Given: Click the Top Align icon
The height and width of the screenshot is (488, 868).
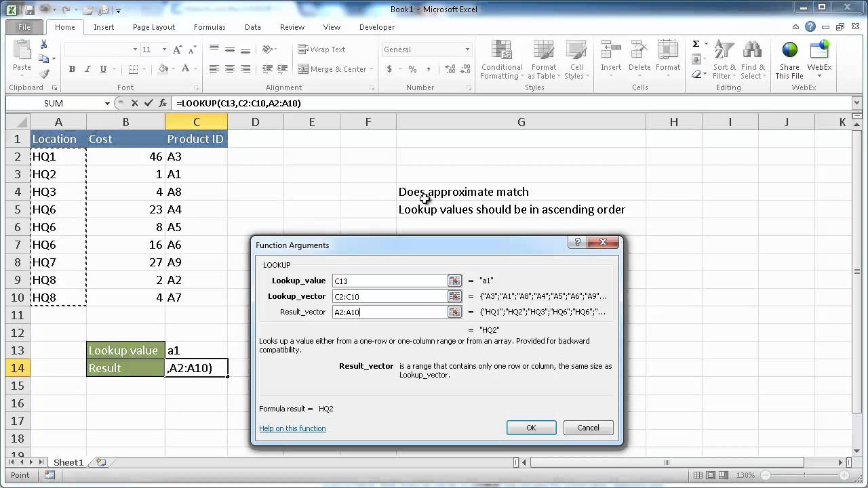Looking at the screenshot, I should (214, 49).
